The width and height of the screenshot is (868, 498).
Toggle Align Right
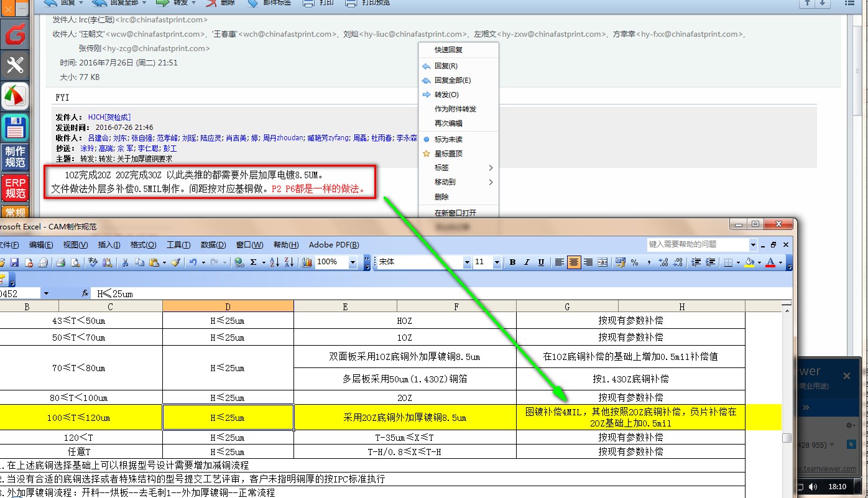588,262
